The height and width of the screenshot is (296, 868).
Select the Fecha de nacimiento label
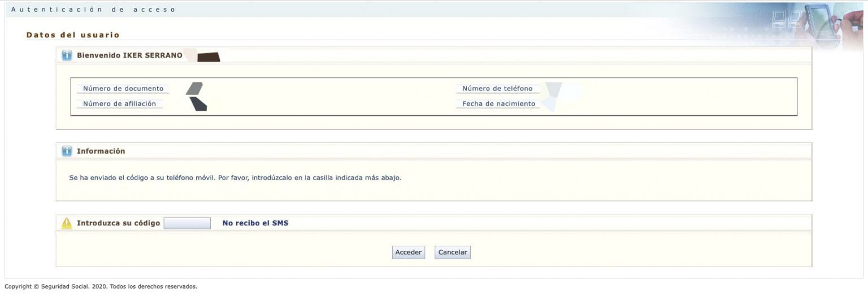click(x=498, y=104)
